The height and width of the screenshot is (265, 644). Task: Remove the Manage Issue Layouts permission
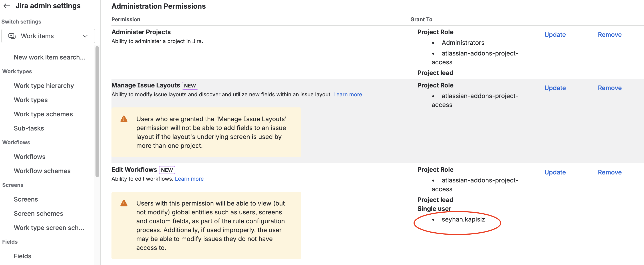[x=610, y=88]
